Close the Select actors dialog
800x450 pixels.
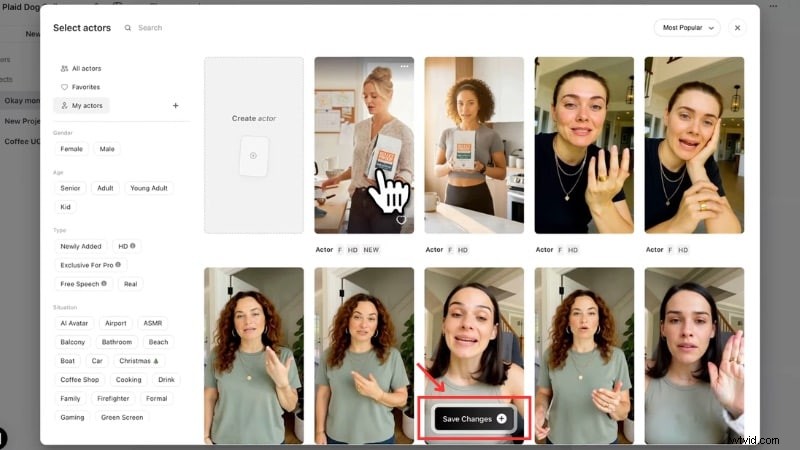(x=737, y=28)
